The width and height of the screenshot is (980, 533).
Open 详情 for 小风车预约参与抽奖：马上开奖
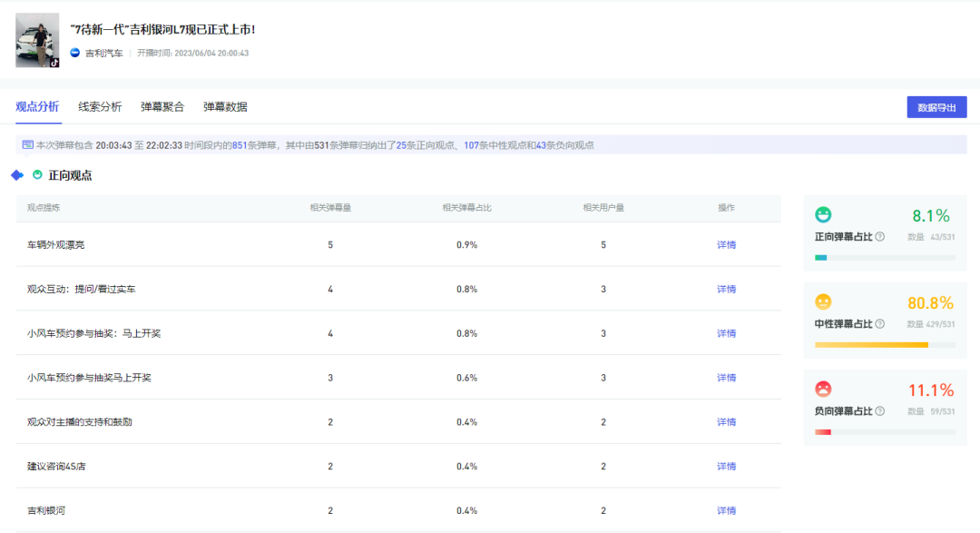point(726,333)
